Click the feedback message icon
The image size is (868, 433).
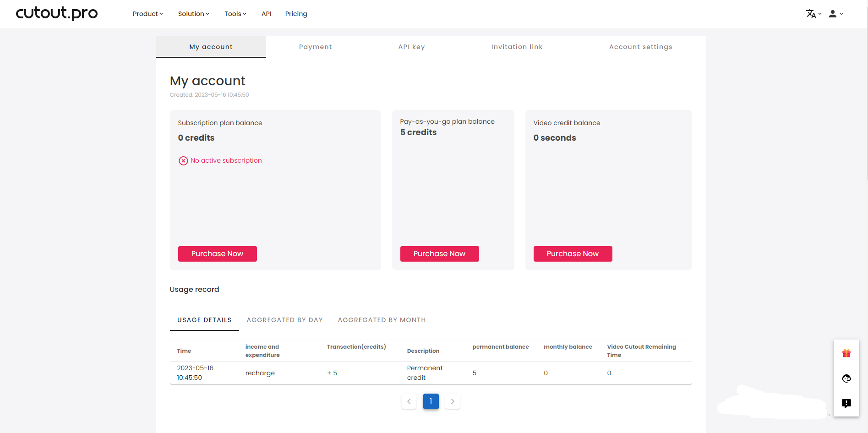click(x=846, y=403)
